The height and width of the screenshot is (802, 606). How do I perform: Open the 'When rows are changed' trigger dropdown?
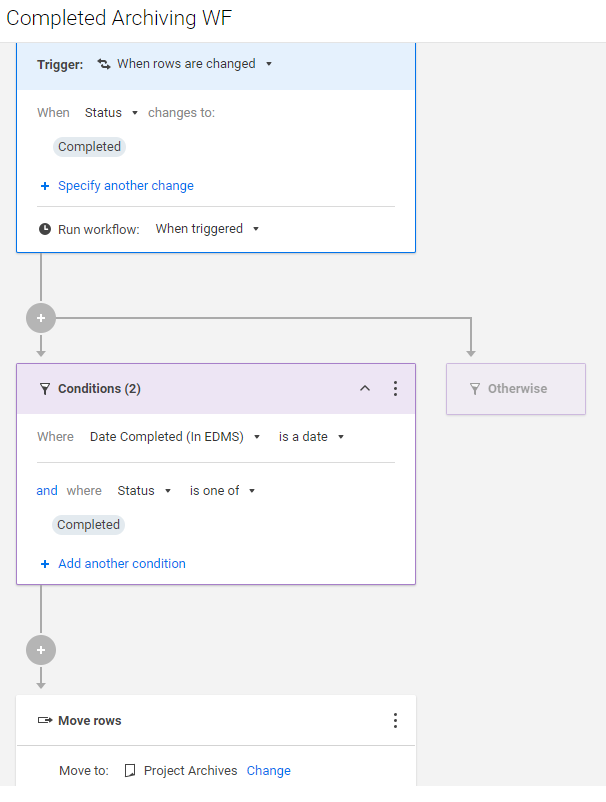185,64
